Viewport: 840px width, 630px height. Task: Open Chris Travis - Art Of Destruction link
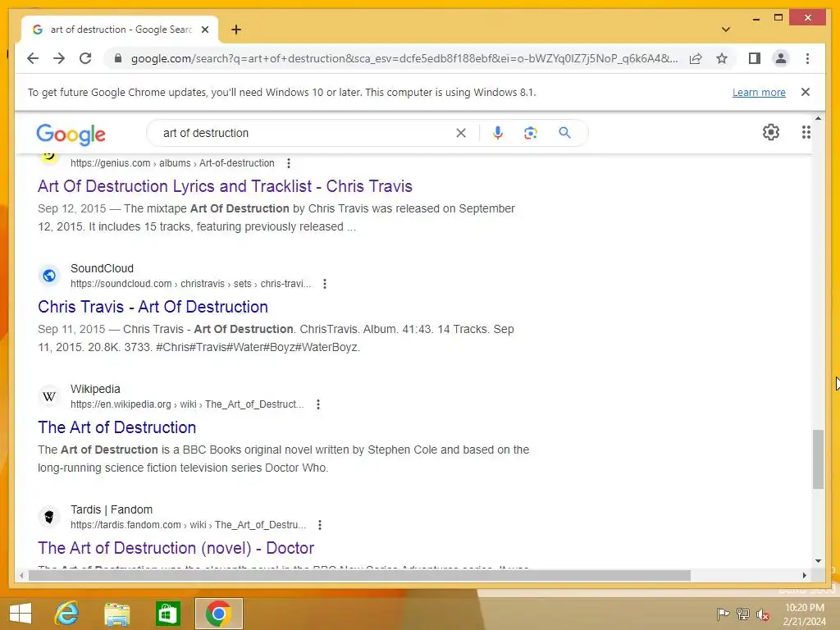[153, 307]
